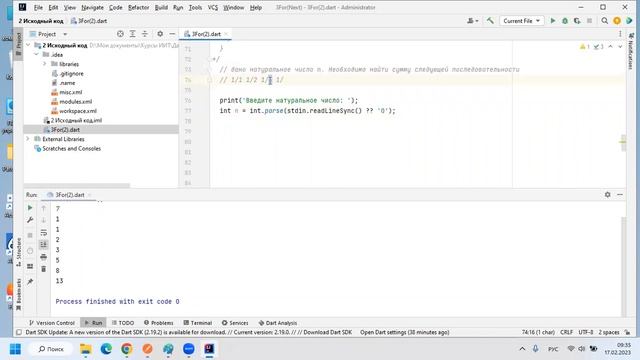This screenshot has height=360, width=640.
Task: Open the Navigate menu
Action: pyautogui.click(x=92, y=7)
